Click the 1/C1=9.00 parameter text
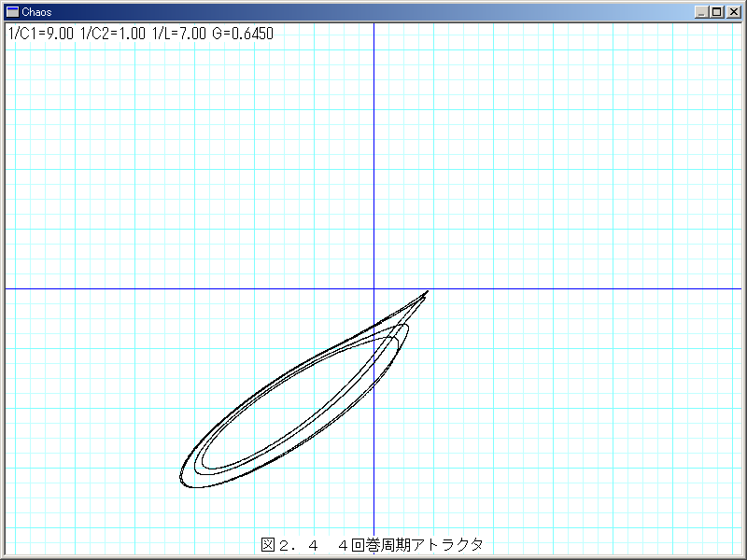Image resolution: width=747 pixels, height=560 pixels. tap(41, 34)
